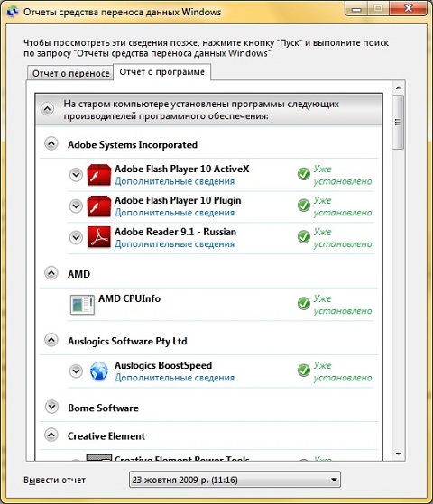Select the Отчет о программе tab

162,72
